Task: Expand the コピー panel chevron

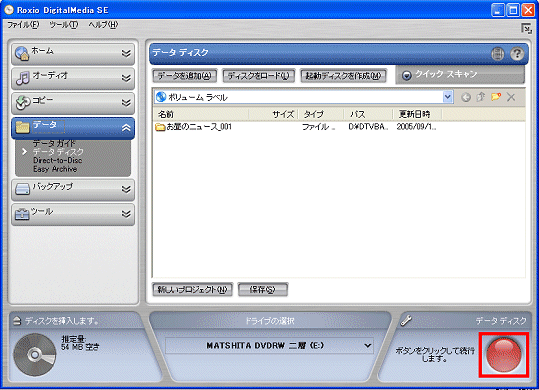Action: pos(126,103)
